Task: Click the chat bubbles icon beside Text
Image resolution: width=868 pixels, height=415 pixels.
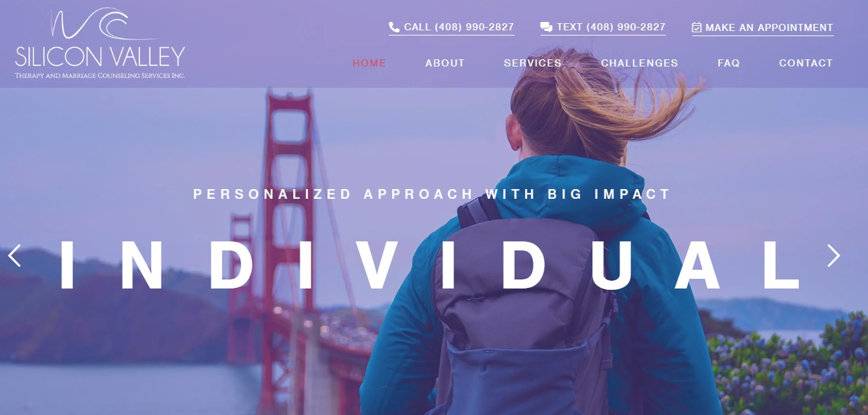Action: [x=546, y=27]
